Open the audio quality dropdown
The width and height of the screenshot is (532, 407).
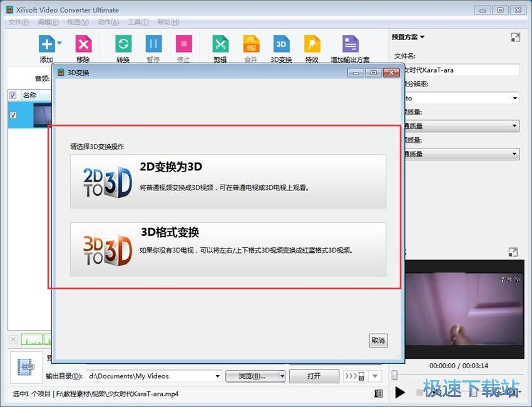tap(461, 154)
